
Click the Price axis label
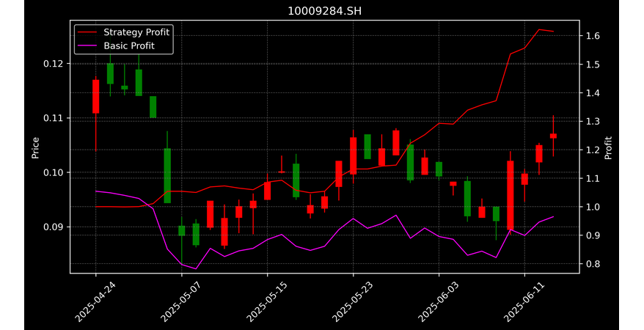click(35, 147)
